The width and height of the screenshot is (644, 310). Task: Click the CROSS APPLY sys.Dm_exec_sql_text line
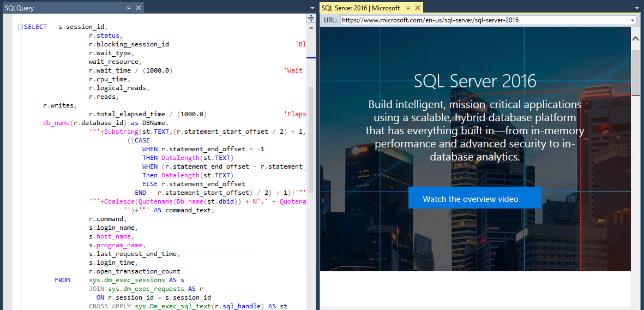click(x=188, y=307)
